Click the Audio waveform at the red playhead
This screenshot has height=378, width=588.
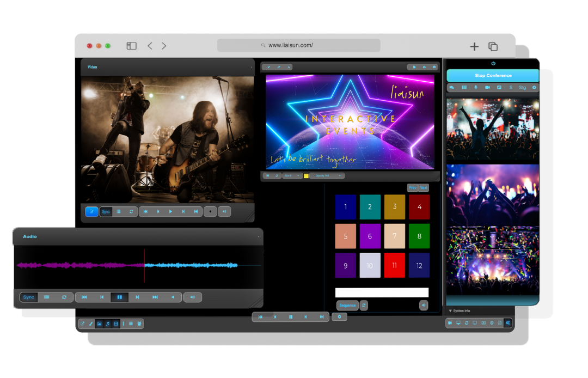click(144, 265)
